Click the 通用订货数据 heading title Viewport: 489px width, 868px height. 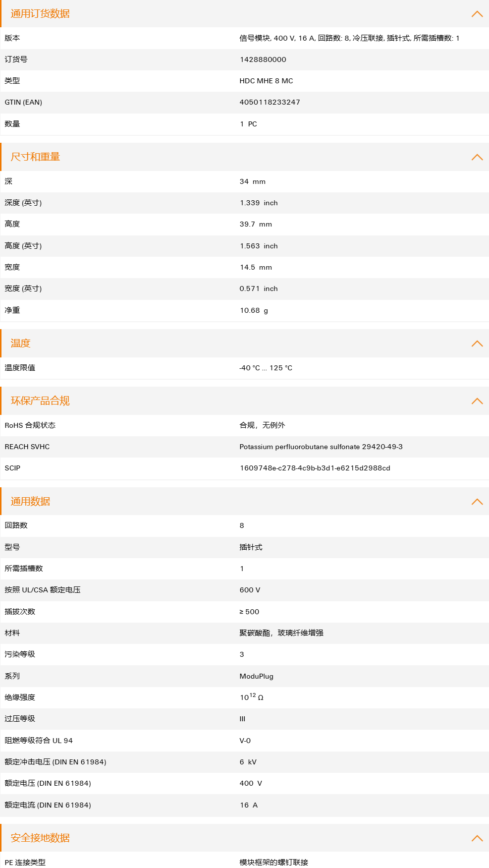tap(40, 14)
